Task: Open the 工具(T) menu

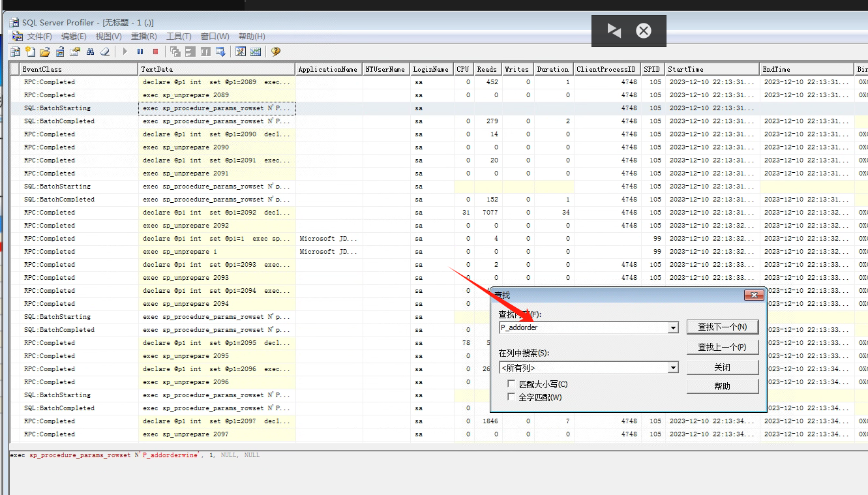Action: [x=179, y=37]
